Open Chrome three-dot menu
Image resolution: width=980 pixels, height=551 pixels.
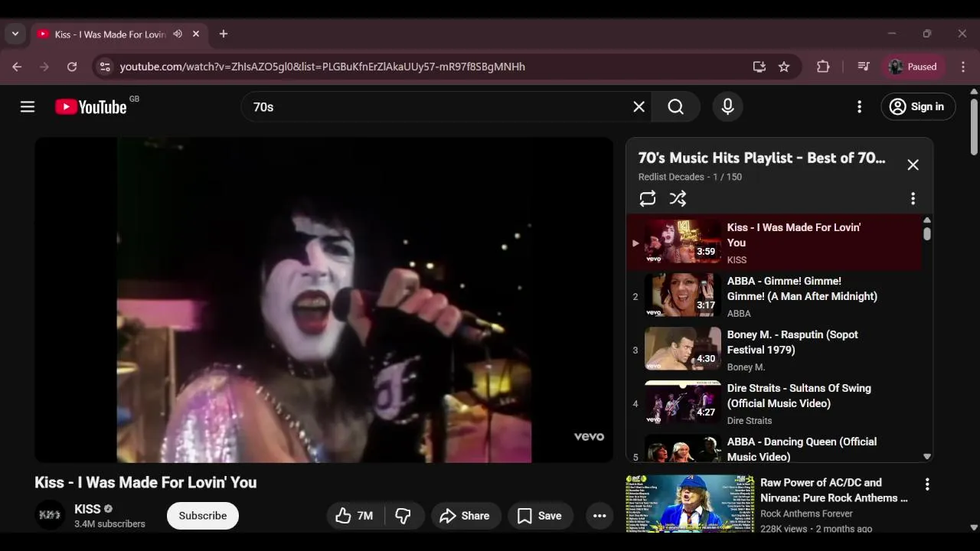(x=963, y=67)
